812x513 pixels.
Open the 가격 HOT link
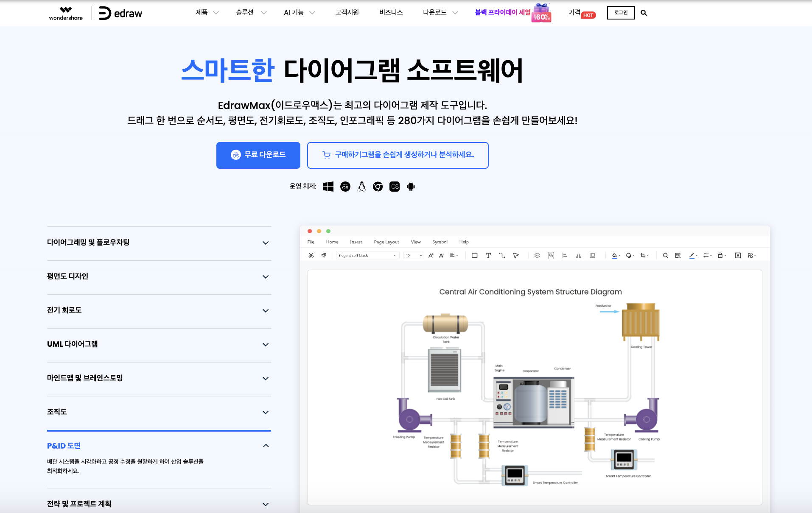(582, 13)
